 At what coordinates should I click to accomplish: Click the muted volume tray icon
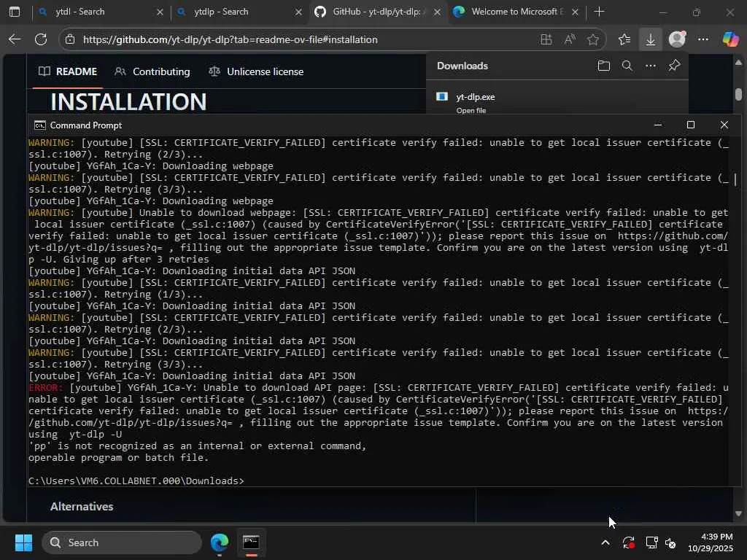[670, 542]
